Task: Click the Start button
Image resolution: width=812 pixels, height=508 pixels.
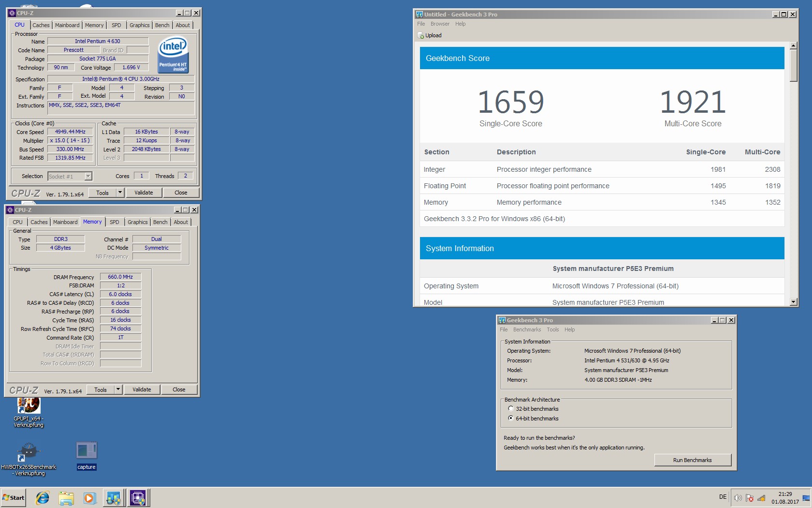Action: click(13, 498)
